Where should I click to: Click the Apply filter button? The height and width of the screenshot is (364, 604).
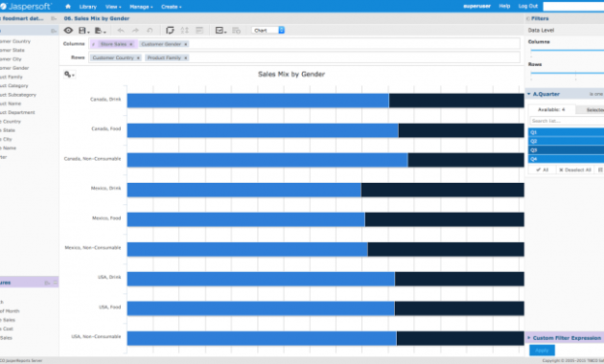pyautogui.click(x=542, y=351)
